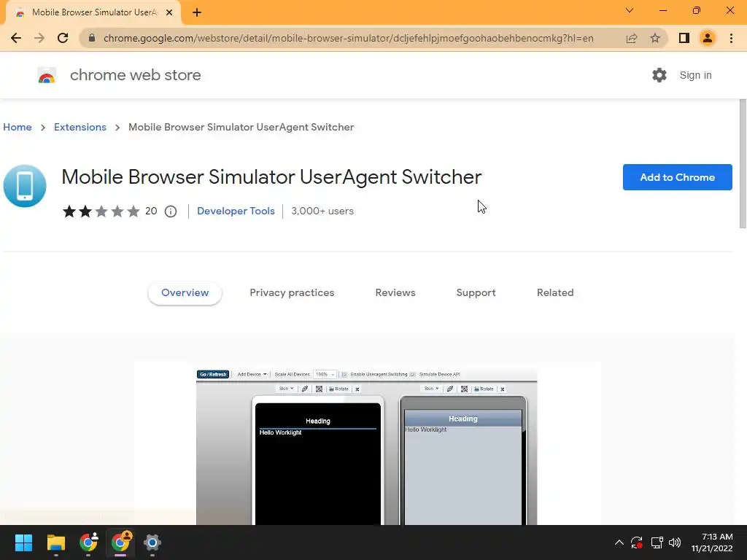Close the Mobile Browser Simulator tab

[169, 12]
